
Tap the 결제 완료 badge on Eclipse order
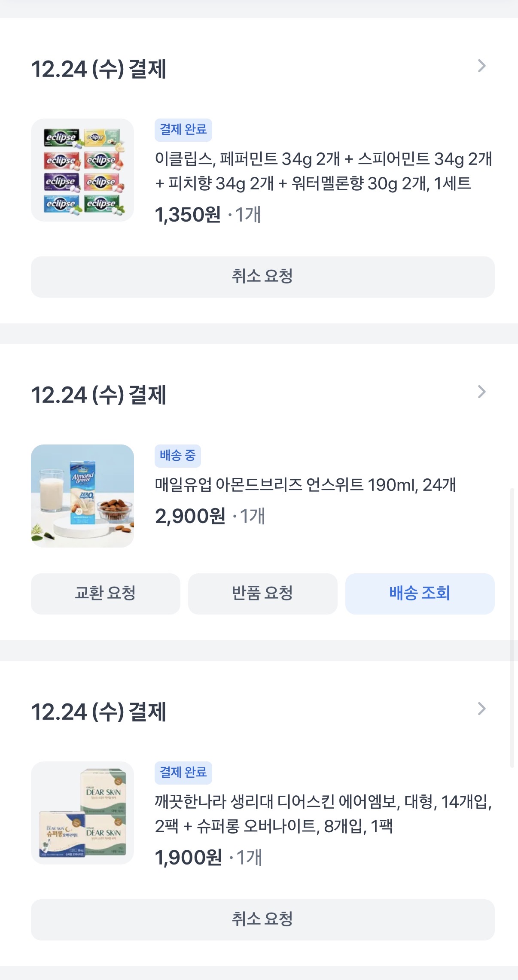(x=183, y=130)
